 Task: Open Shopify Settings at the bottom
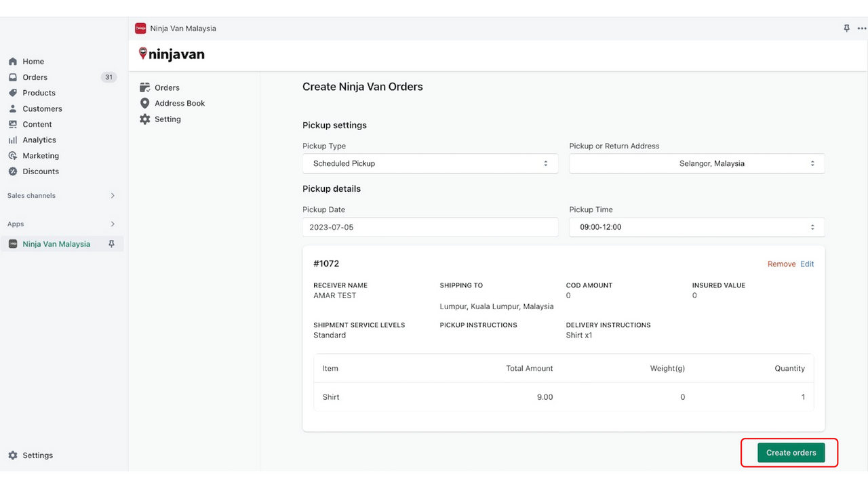click(37, 455)
